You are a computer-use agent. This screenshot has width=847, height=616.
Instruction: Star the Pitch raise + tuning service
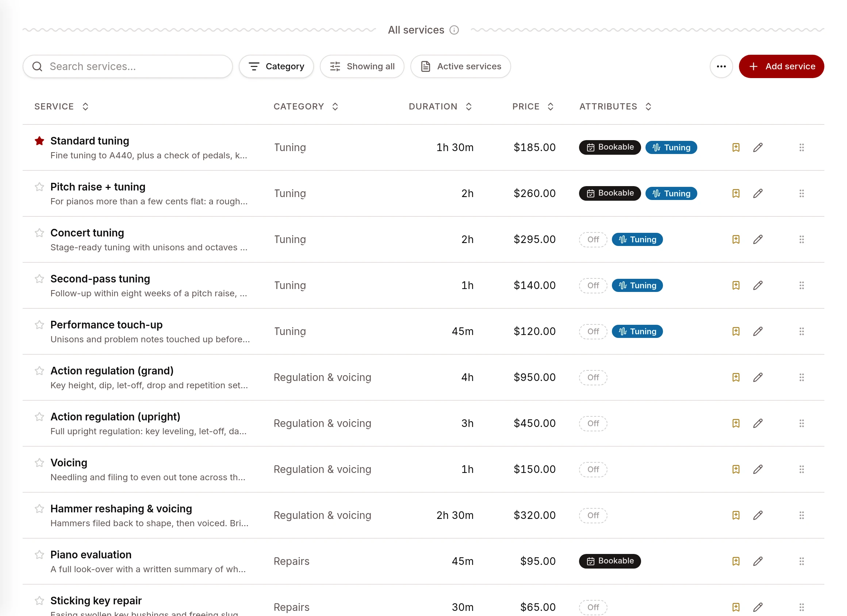point(39,187)
